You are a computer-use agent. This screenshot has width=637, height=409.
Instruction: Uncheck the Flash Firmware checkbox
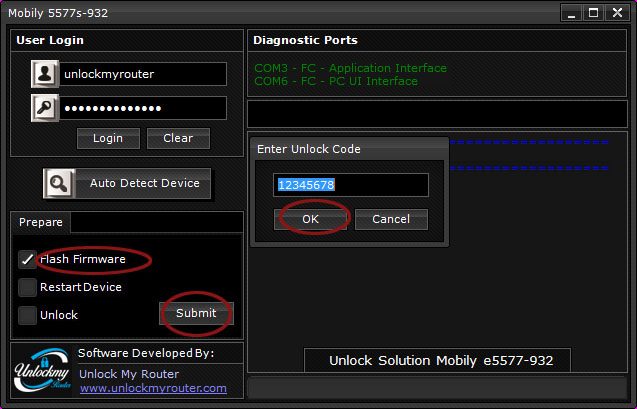click(27, 259)
